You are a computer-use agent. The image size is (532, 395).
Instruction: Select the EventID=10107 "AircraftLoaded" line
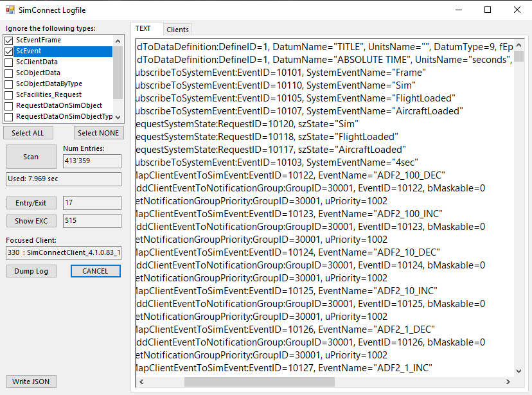click(x=299, y=111)
